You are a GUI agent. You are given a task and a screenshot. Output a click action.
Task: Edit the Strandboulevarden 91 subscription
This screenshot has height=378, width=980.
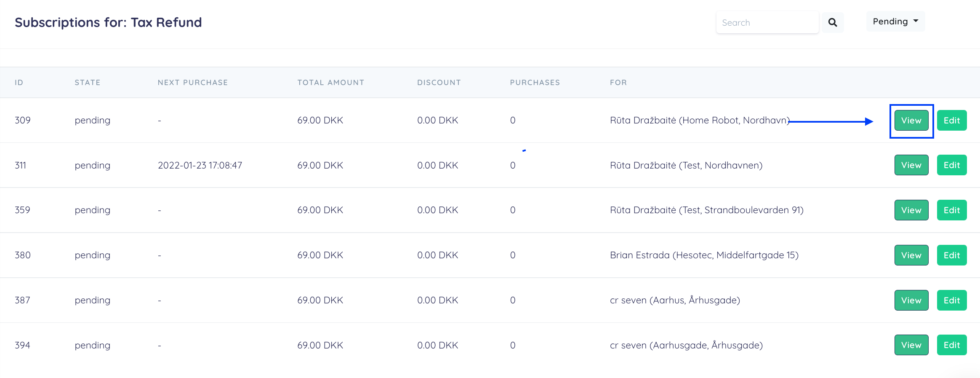pyautogui.click(x=951, y=210)
